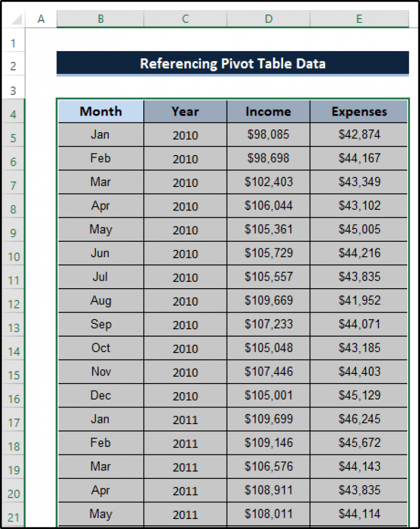Viewport: 420px width, 529px height.
Task: Select column B header
Action: 100,19
